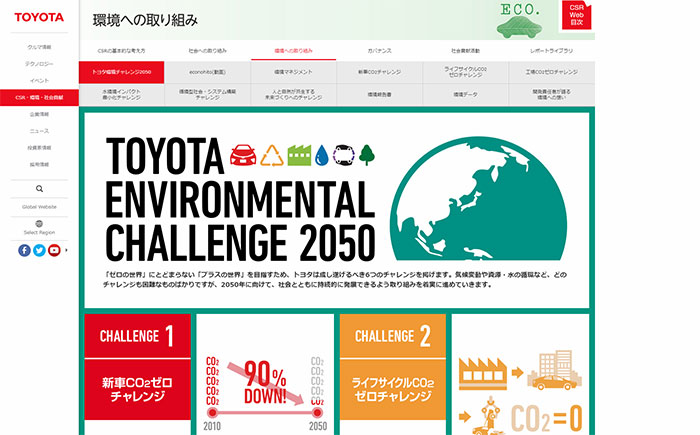Switch to ガバナンス tab

point(379,50)
